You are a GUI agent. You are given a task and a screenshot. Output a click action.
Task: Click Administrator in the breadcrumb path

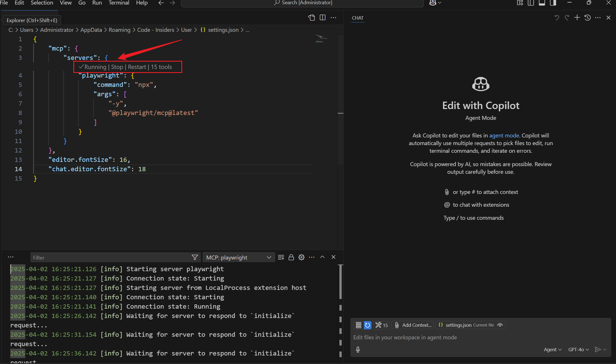click(x=57, y=30)
